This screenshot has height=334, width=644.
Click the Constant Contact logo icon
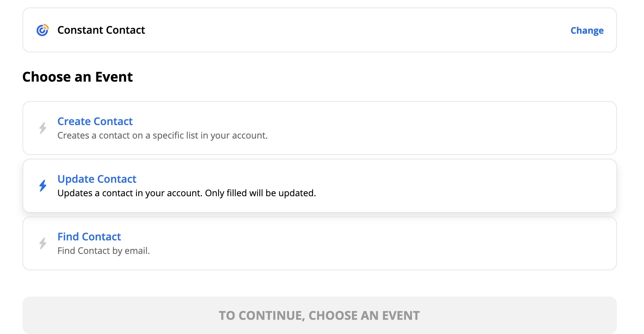(x=42, y=30)
